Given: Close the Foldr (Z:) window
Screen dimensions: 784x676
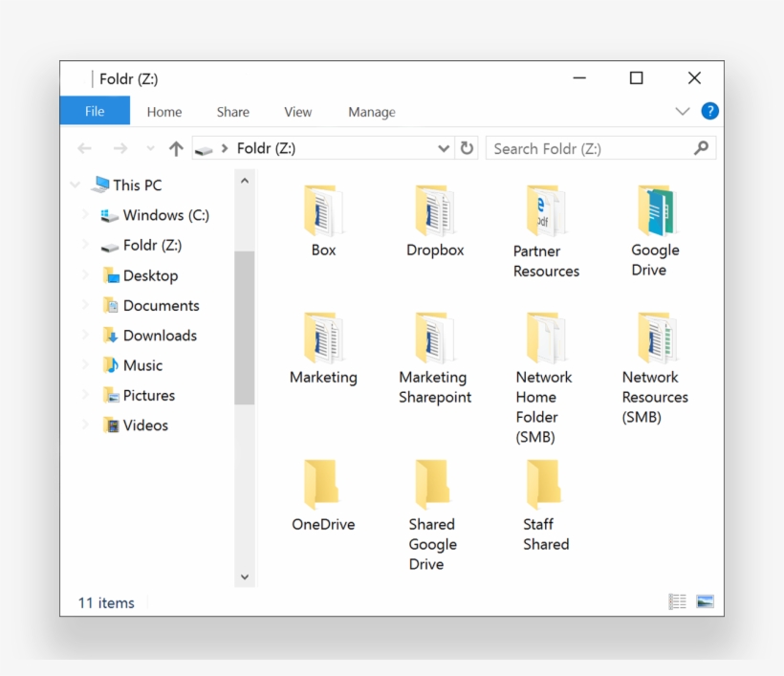Looking at the screenshot, I should [x=694, y=78].
